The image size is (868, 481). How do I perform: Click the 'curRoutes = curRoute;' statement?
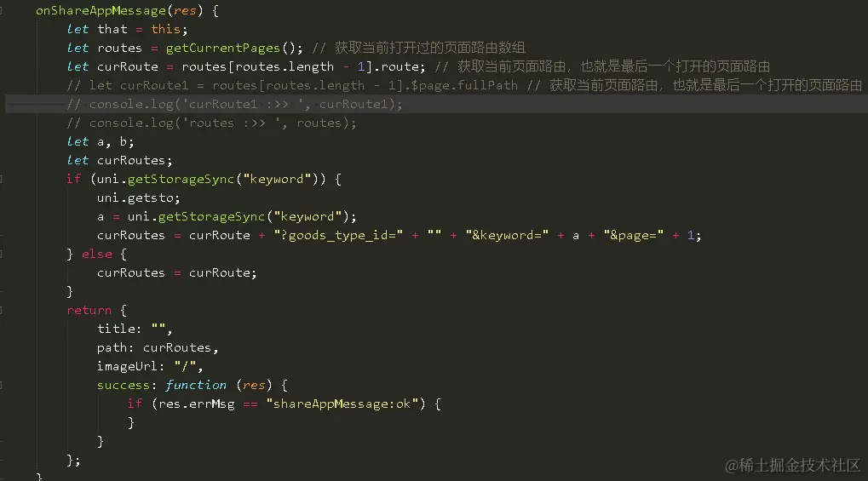177,273
